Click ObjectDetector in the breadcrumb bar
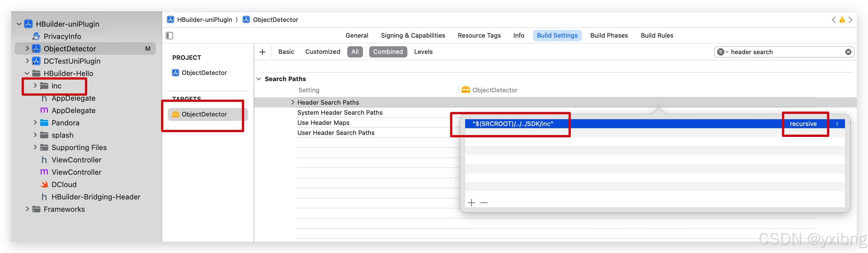 point(275,20)
